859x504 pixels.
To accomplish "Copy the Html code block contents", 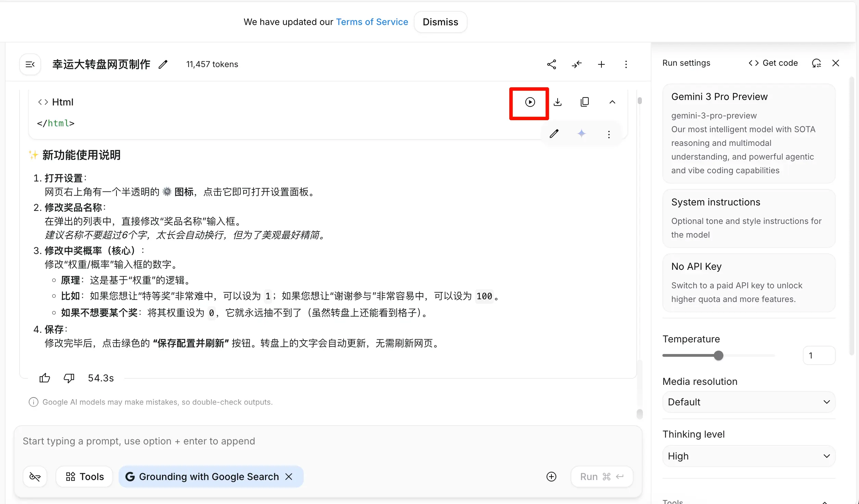I will (585, 102).
